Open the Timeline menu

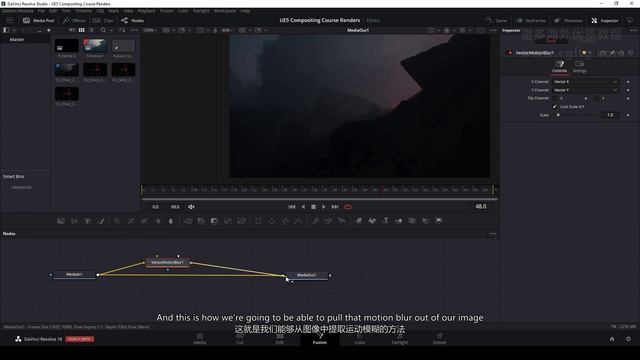[x=83, y=11]
